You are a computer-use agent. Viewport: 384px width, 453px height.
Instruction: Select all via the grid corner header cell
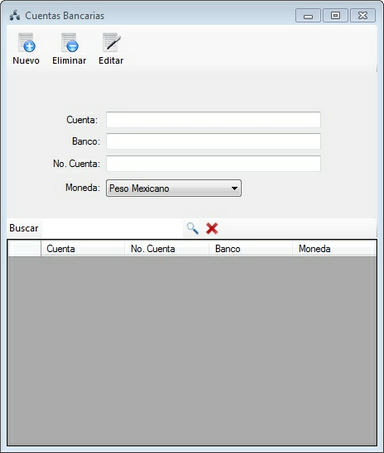pyautogui.click(x=24, y=249)
